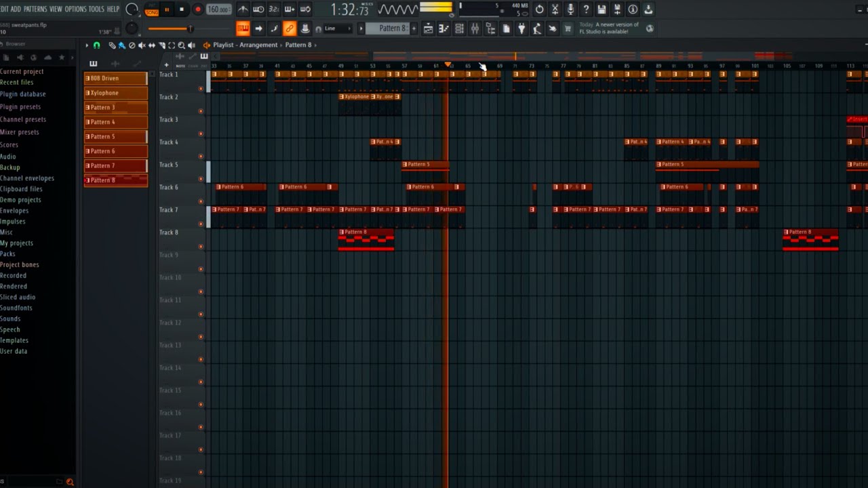868x488 pixels.
Task: Select the playlist Slip tool
Action: 152,45
